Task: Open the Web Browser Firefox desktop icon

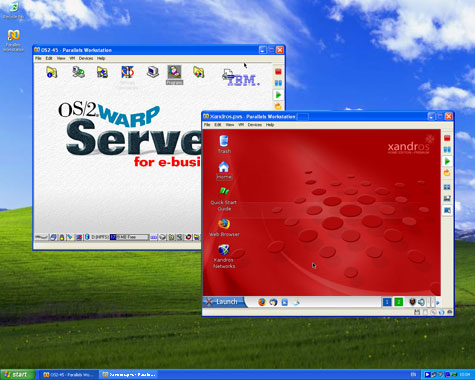Action: (224, 228)
